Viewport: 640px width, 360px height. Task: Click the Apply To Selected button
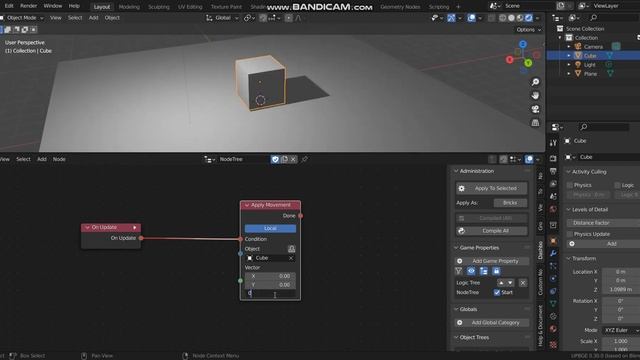click(x=491, y=189)
